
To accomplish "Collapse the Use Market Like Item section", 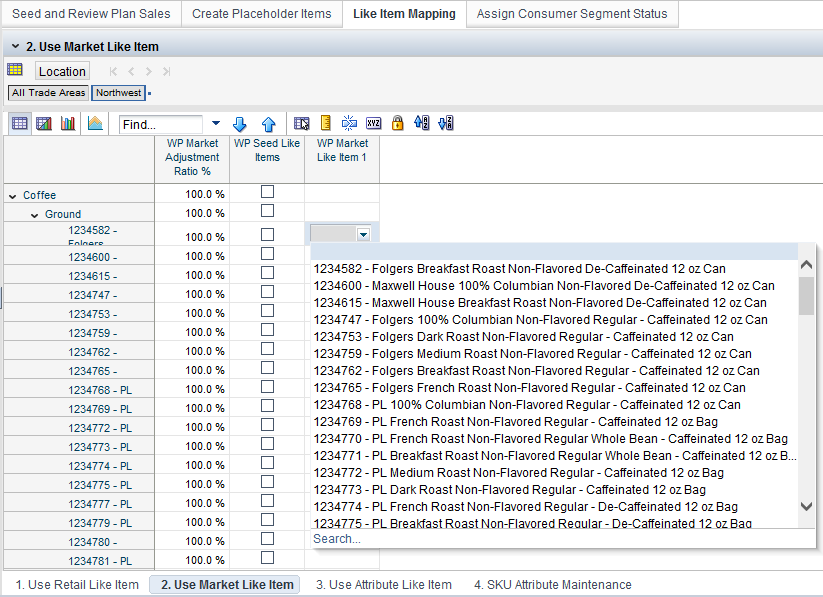I will 15,47.
